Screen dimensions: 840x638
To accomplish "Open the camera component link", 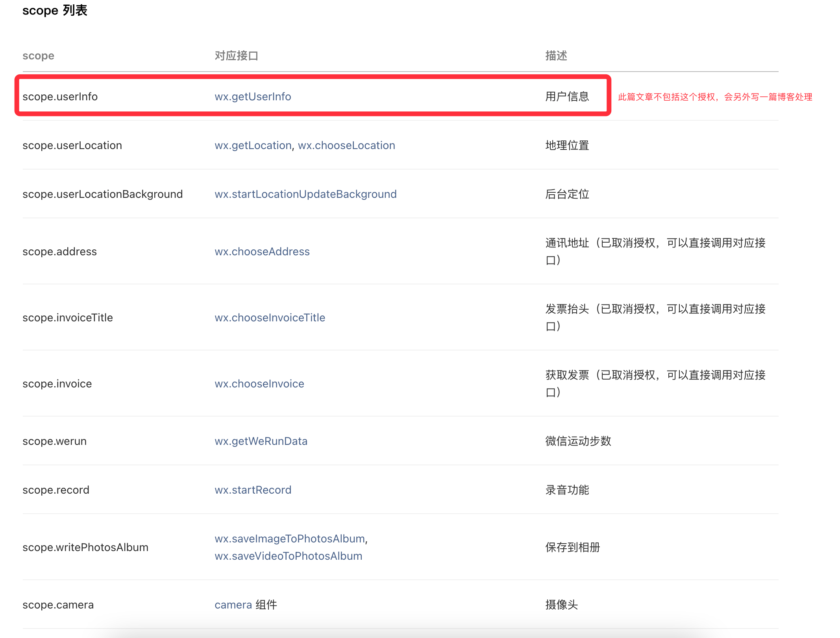I will tap(233, 605).
